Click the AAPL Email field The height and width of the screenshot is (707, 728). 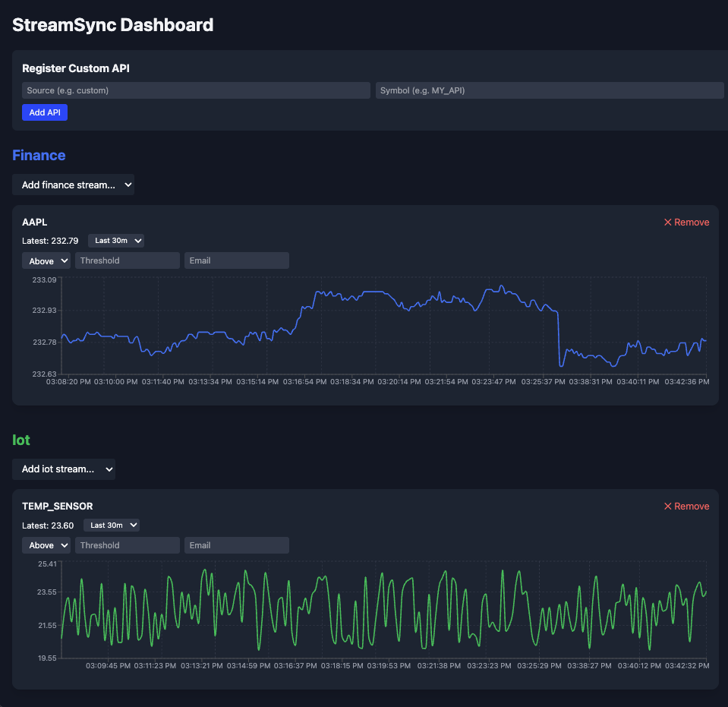(x=237, y=260)
